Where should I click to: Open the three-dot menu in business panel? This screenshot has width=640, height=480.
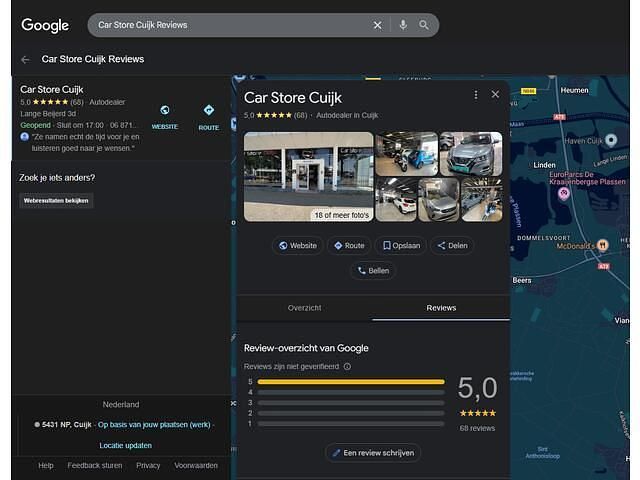click(475, 95)
